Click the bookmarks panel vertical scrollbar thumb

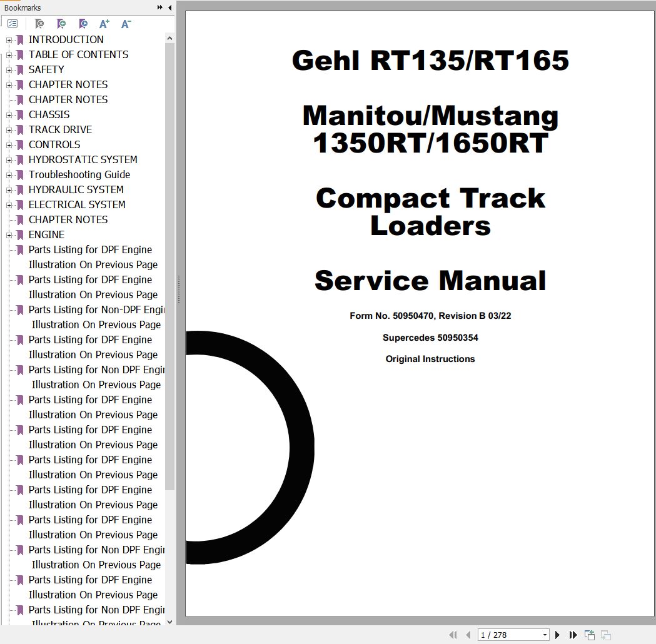click(169, 266)
